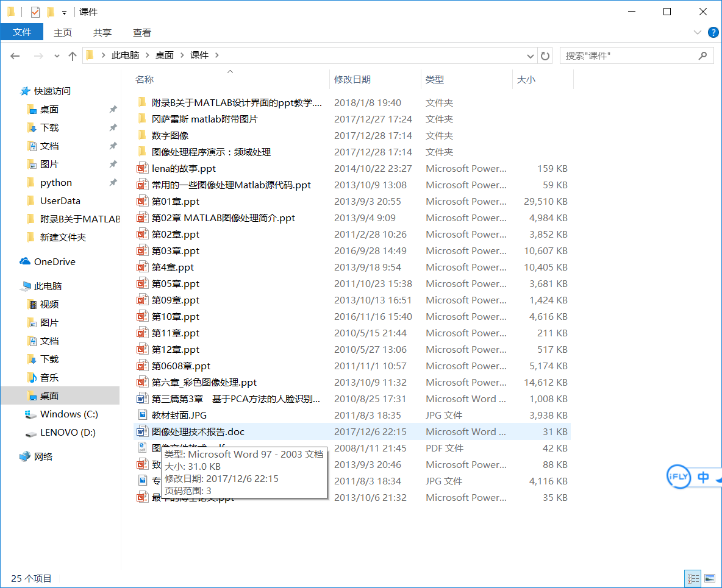
Task: Click the back navigation arrow
Action: [x=15, y=55]
